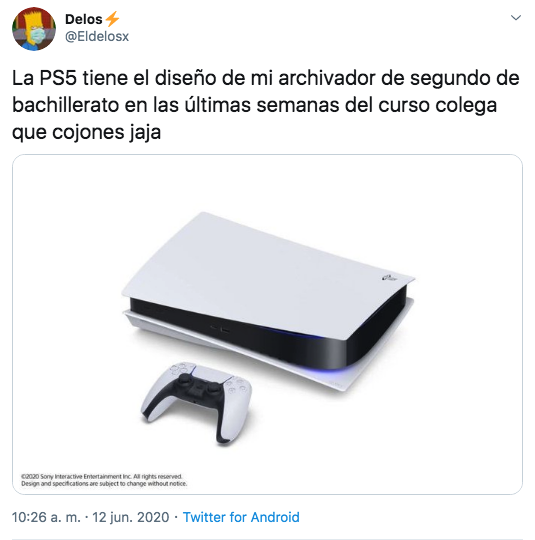Open Delos's masked Bart Simpson avatar
The width and height of the screenshot is (535, 540).
[34, 29]
